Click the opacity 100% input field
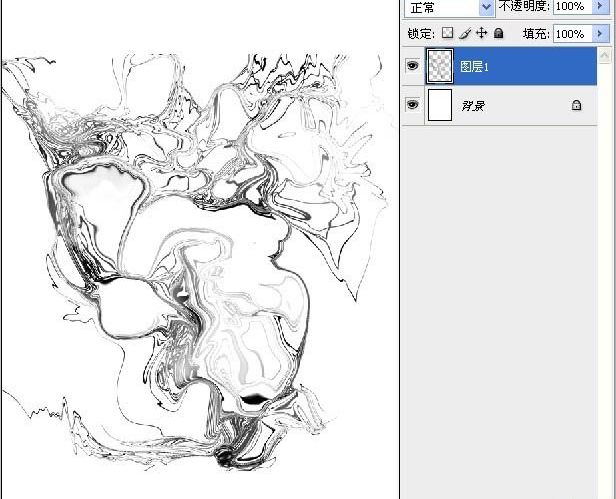This screenshot has width=616, height=499. click(x=572, y=6)
